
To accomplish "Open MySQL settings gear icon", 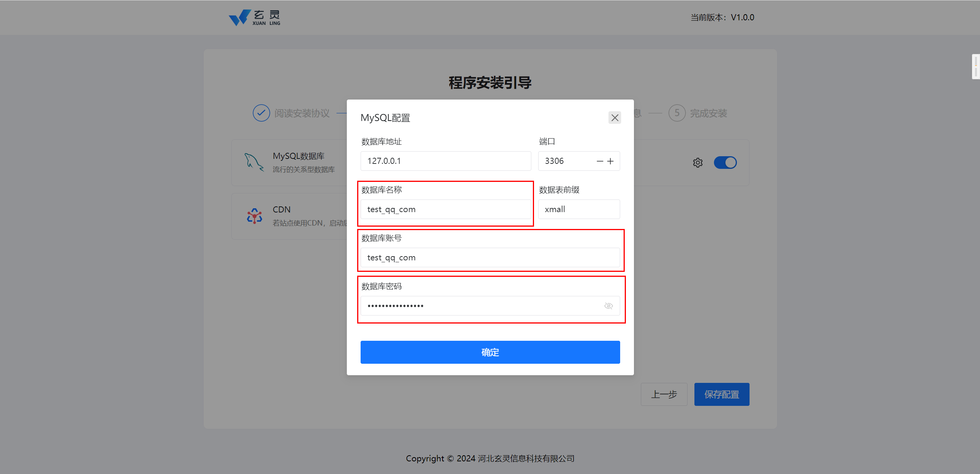I will [x=697, y=163].
